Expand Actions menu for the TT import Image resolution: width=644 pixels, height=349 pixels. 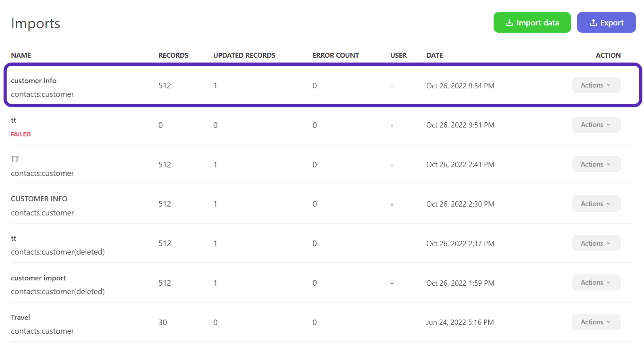[x=596, y=164]
